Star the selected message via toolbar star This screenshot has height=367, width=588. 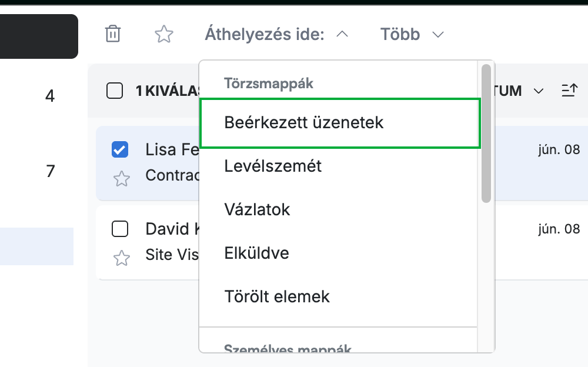click(164, 34)
